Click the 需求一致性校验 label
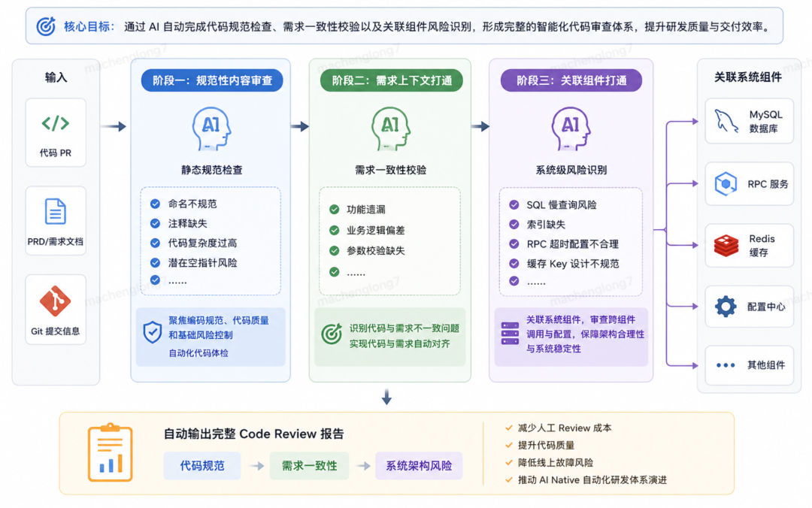Viewport: 812px width, 508px height. [x=390, y=170]
